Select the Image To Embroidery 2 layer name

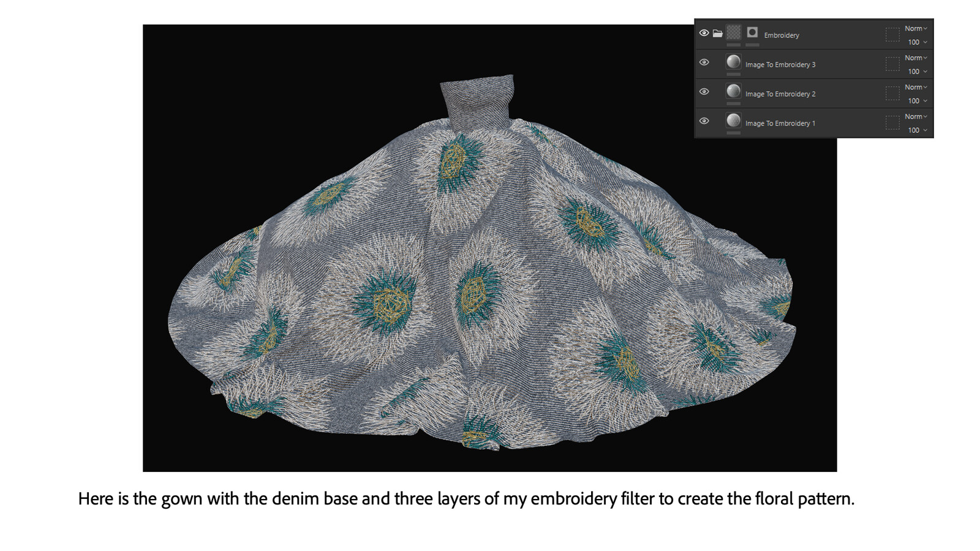tap(780, 94)
